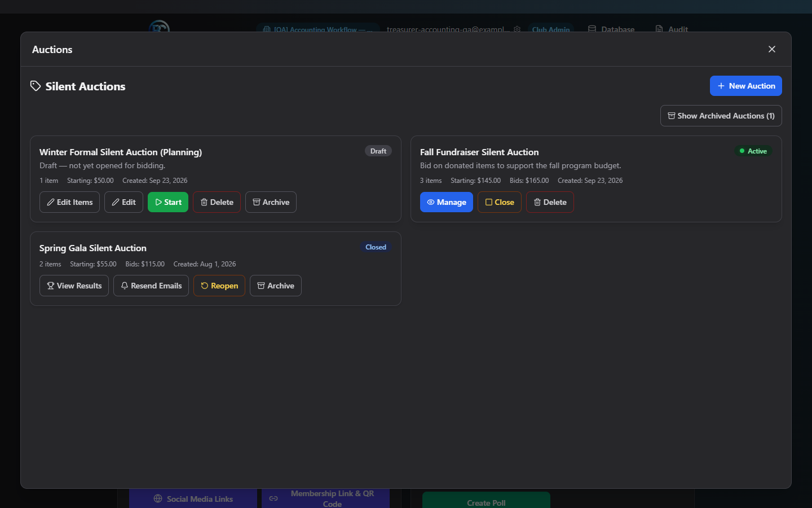Click 'Starting: $145.00' on Fall Fundraiser
This screenshot has width=812, height=508.
click(475, 181)
